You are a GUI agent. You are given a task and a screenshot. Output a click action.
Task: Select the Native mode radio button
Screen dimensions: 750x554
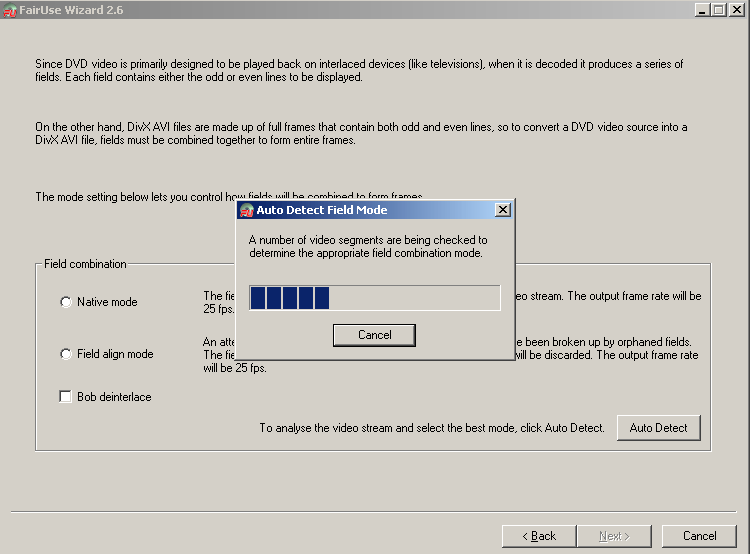click(66, 302)
